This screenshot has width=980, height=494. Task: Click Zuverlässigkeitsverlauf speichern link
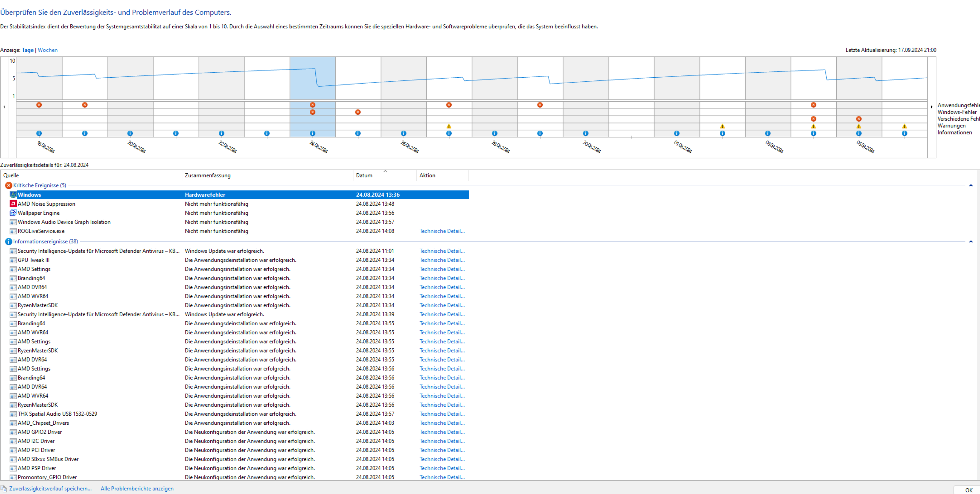click(x=50, y=489)
